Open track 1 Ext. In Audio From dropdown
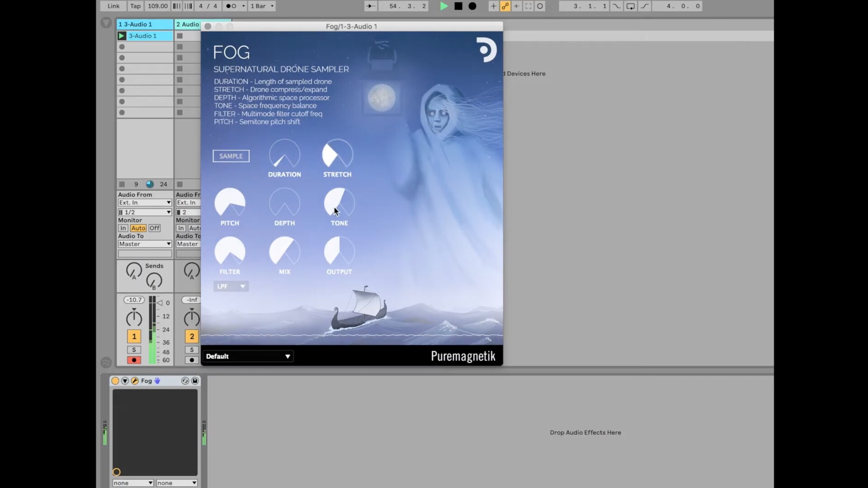The image size is (868, 488). pyautogui.click(x=145, y=202)
